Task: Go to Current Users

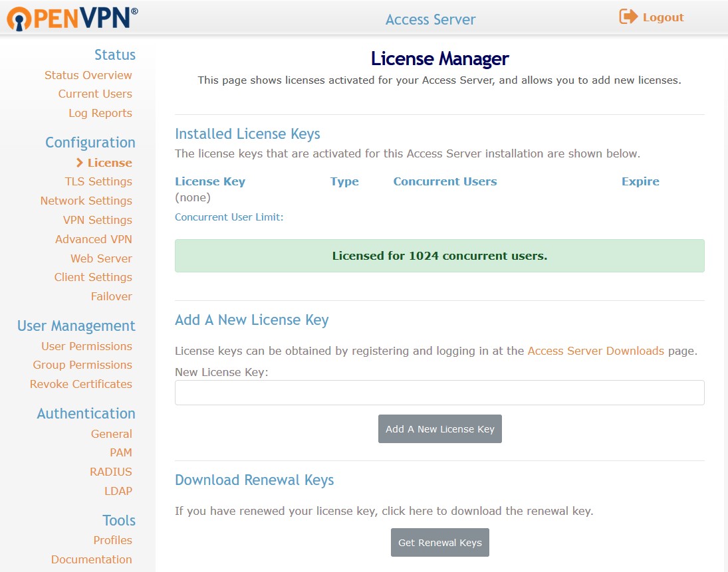Action: (95, 94)
